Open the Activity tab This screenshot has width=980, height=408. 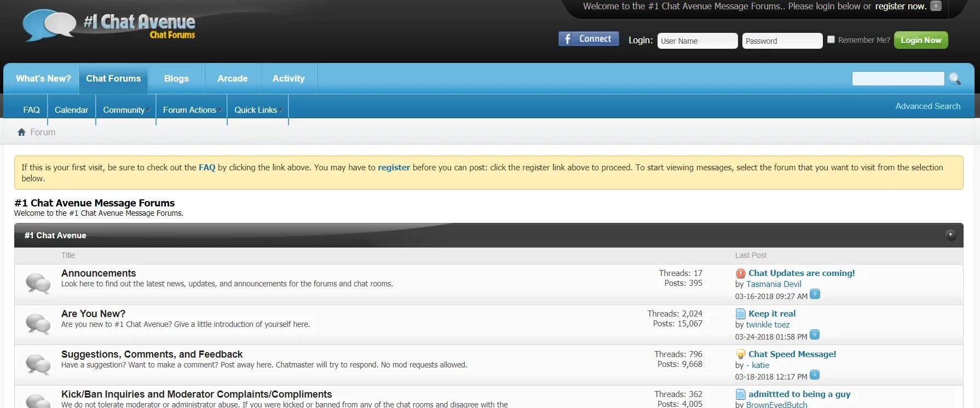[x=289, y=78]
